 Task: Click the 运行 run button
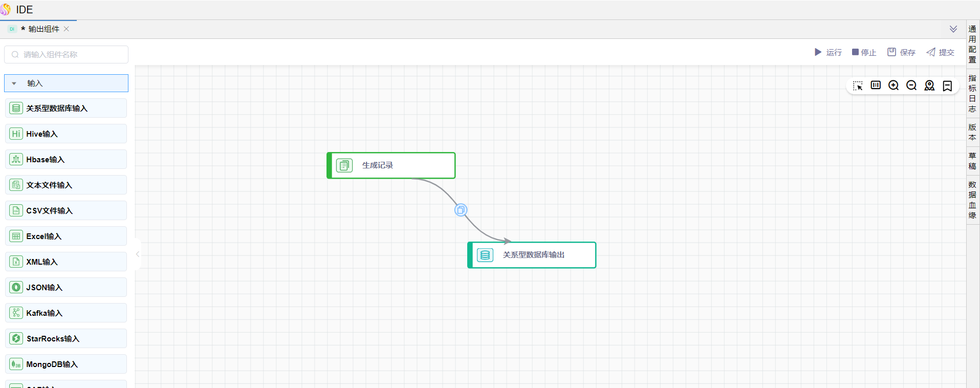pyautogui.click(x=828, y=52)
